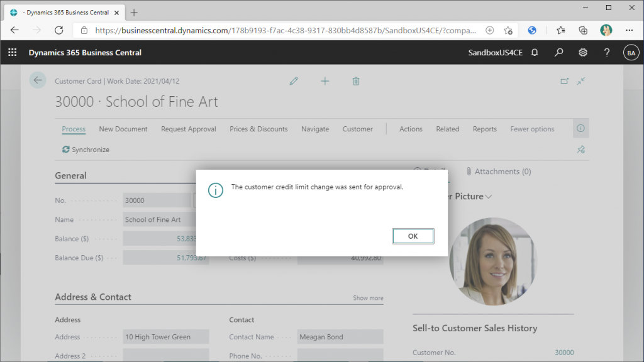The width and height of the screenshot is (644, 362).
Task: Click the browser back arrow
Action: coord(14,30)
